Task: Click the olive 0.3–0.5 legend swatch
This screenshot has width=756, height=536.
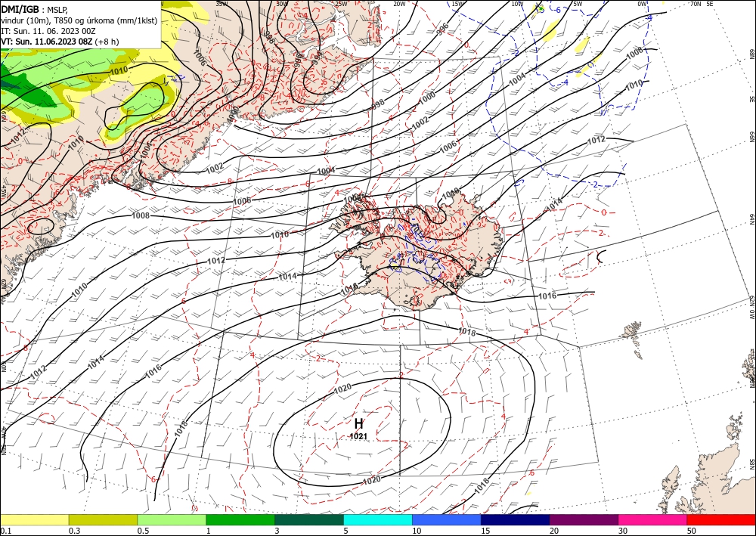Action: pos(103,519)
